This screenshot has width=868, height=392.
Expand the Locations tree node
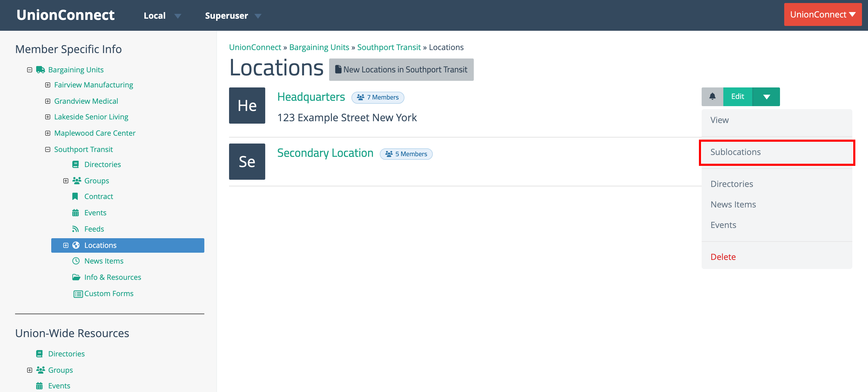(x=66, y=245)
